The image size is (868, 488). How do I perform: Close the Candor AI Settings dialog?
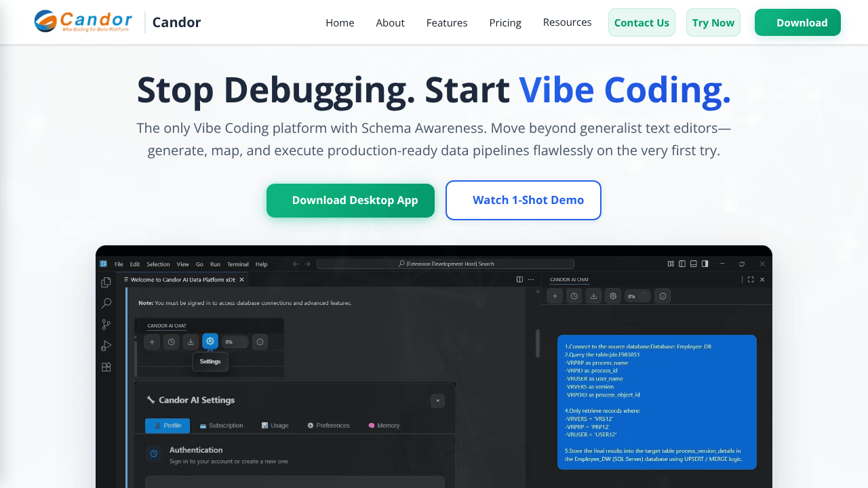[x=438, y=401]
